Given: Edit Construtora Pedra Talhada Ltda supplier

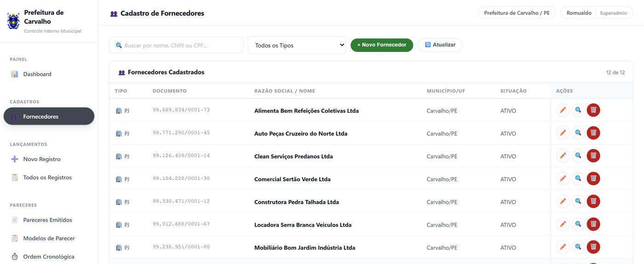Looking at the screenshot, I should (563, 201).
